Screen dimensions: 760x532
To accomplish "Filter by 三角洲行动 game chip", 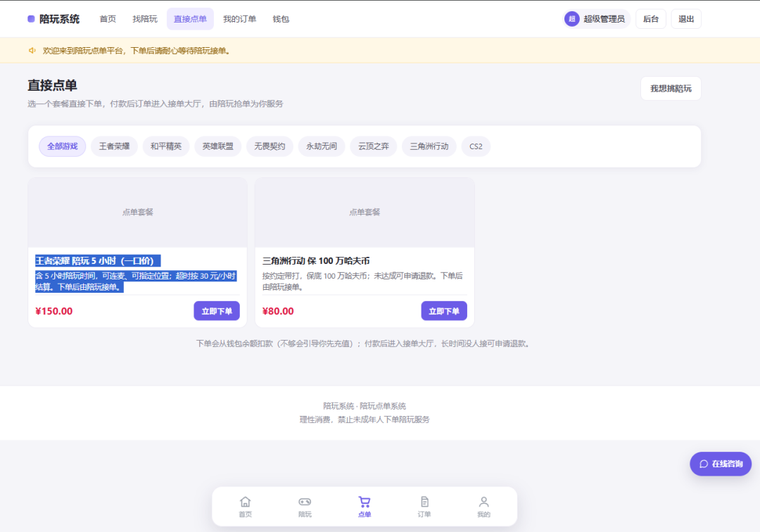I will 429,146.
